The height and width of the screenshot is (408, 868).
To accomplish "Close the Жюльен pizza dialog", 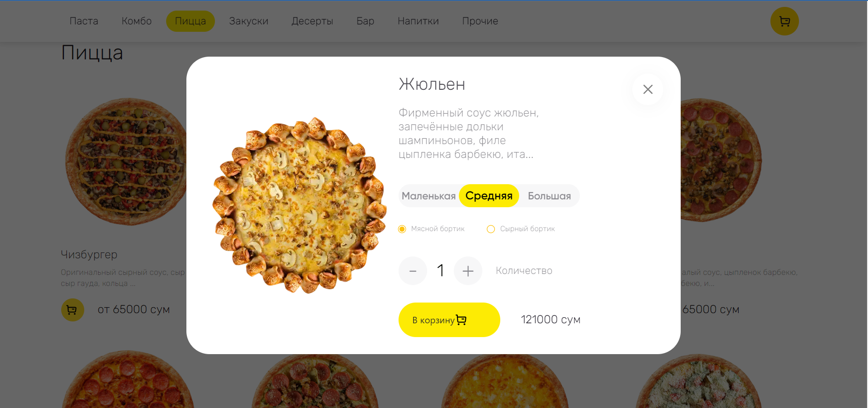I will click(648, 89).
